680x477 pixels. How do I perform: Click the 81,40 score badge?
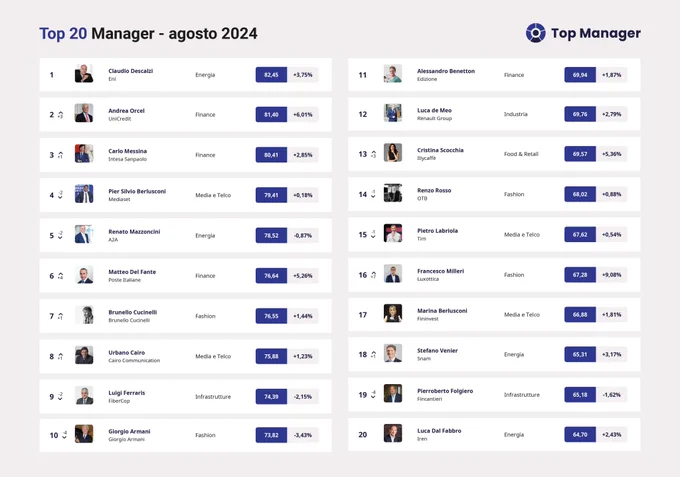271,114
